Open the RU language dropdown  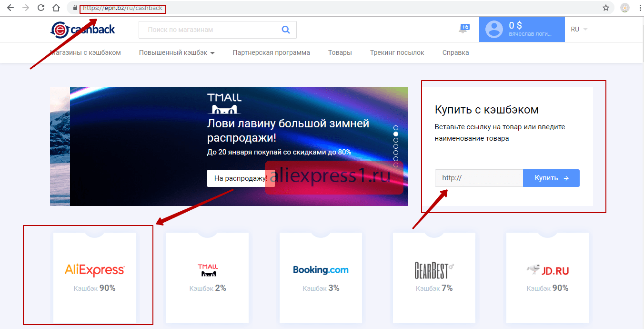579,30
